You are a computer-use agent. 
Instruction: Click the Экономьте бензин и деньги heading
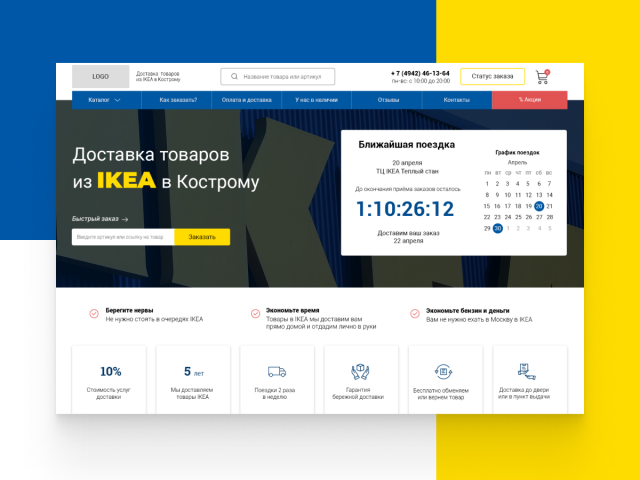(x=468, y=311)
